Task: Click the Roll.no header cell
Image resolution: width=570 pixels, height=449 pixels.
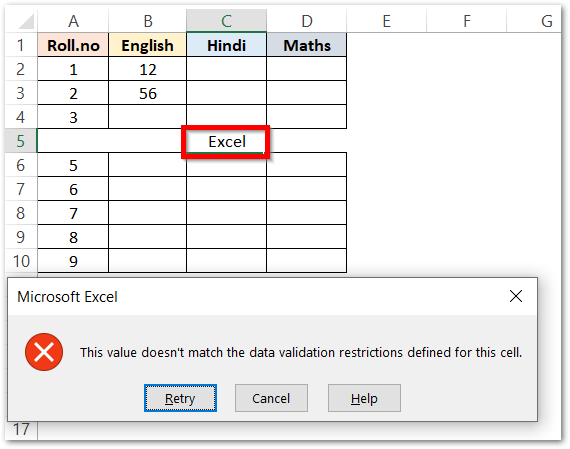Action: coord(73,45)
